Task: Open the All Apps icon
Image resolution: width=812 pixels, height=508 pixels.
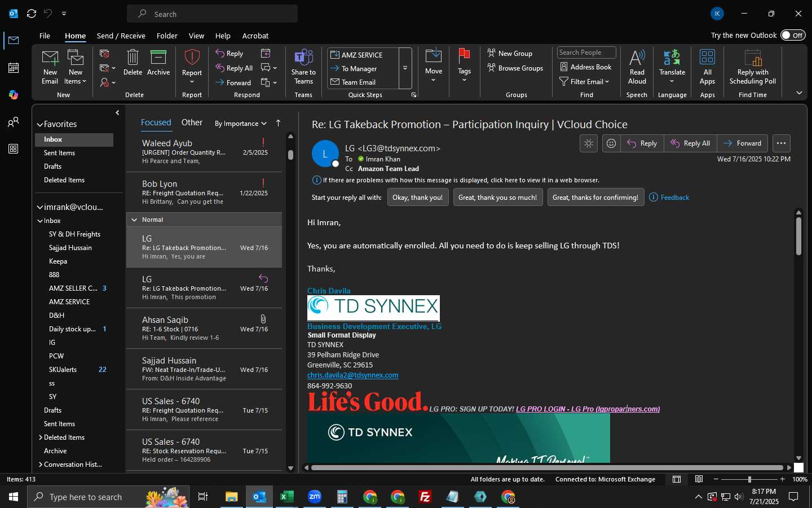Action: click(x=707, y=67)
